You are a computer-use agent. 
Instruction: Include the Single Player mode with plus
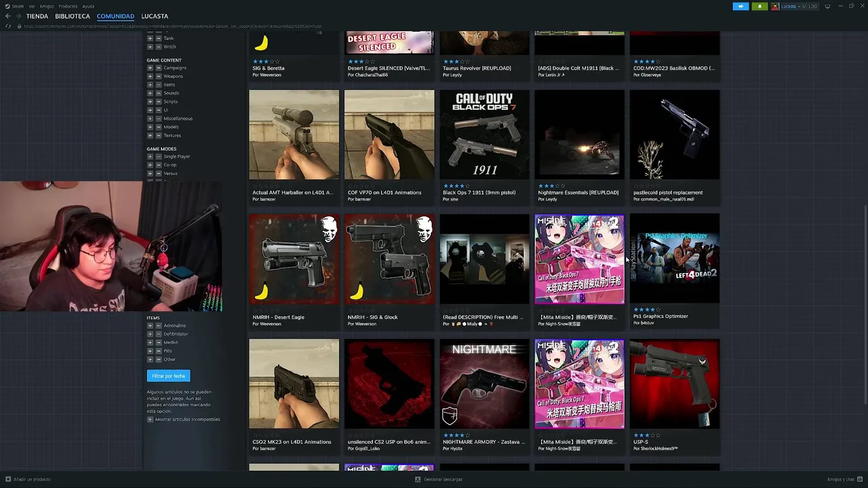coord(150,157)
